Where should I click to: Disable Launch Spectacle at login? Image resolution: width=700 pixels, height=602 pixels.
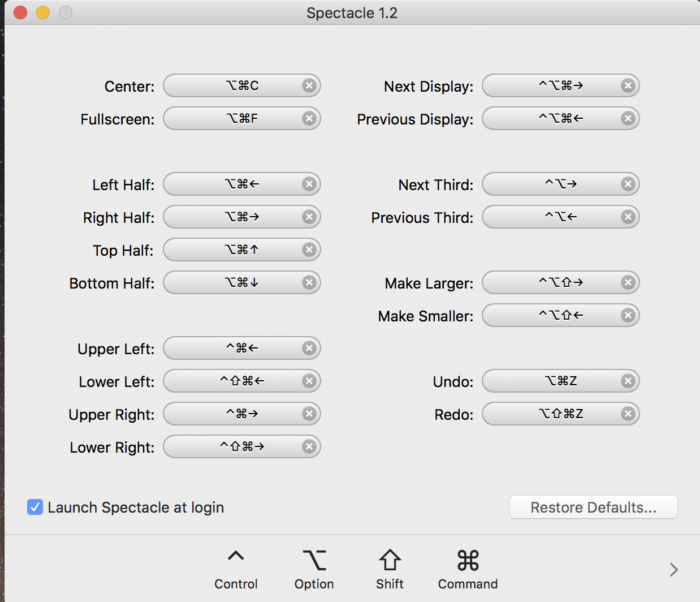coord(34,507)
